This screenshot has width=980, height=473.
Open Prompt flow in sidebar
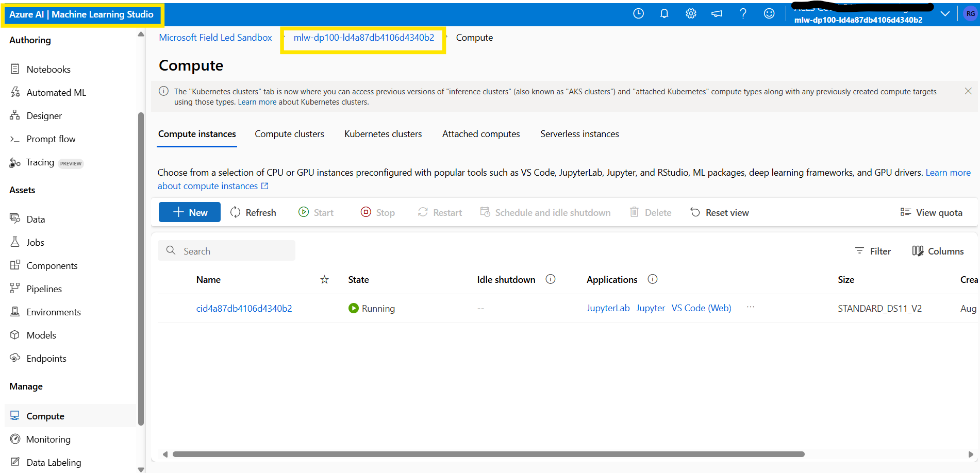[42, 139]
